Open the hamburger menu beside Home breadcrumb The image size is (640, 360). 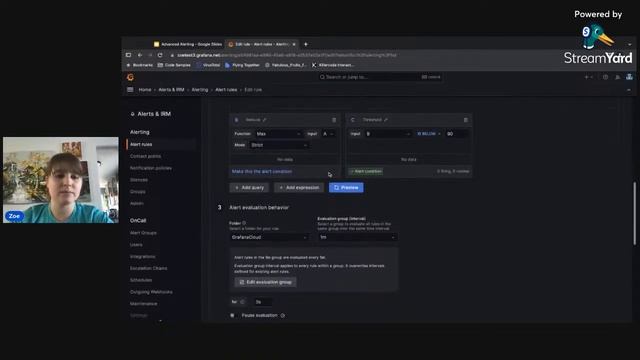(x=130, y=89)
